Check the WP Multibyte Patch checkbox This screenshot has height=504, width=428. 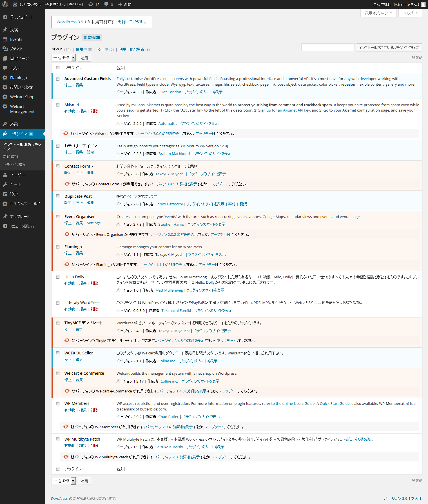coord(58,439)
